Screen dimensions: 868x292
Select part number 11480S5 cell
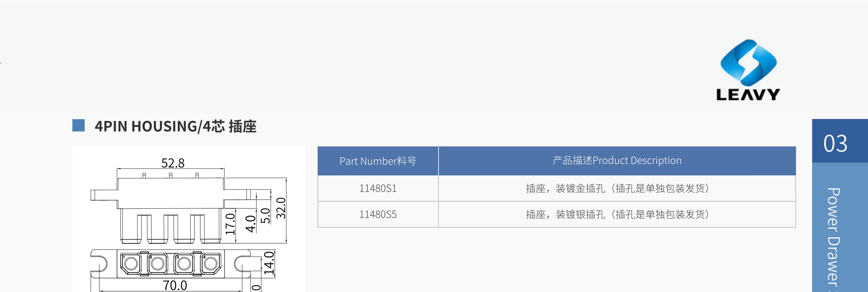coord(378,214)
